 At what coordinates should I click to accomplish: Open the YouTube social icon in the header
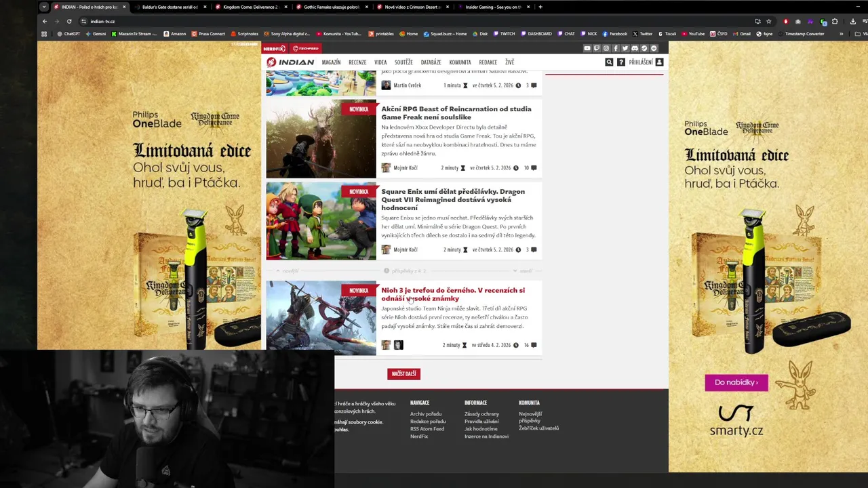[x=587, y=48]
